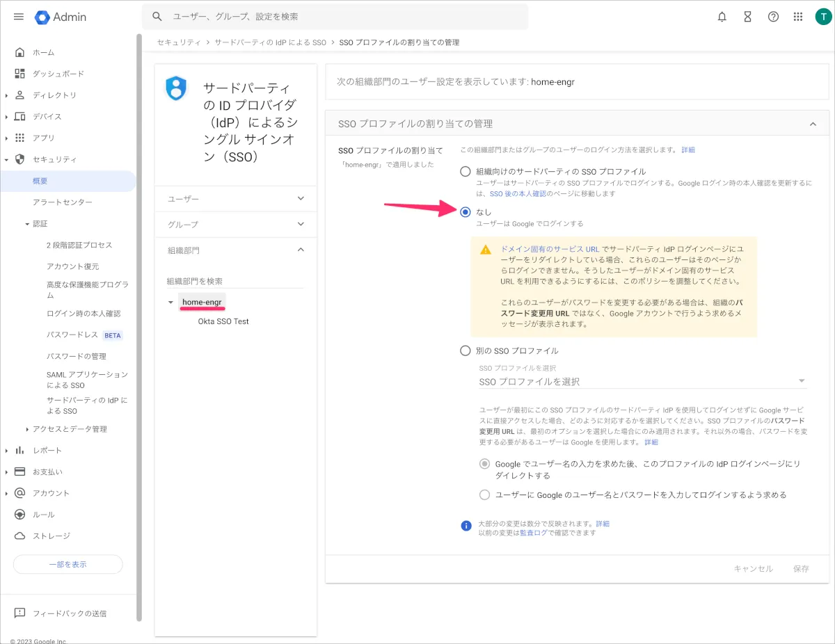Click the green account avatar T
This screenshot has width=835, height=644.
pyautogui.click(x=823, y=17)
